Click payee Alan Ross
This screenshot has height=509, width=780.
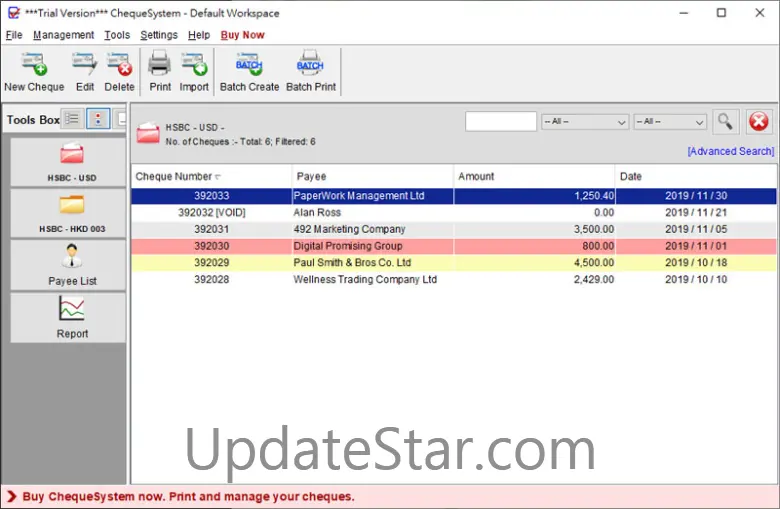317,212
